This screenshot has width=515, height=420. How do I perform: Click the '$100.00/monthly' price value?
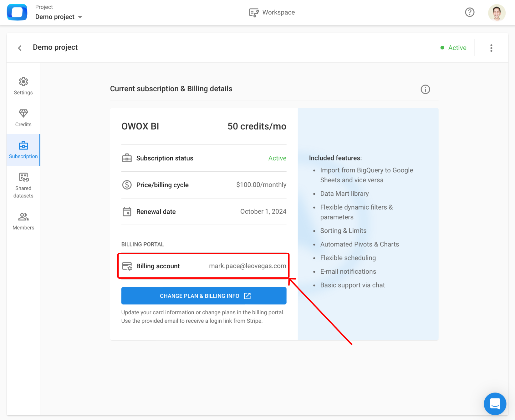(x=261, y=185)
